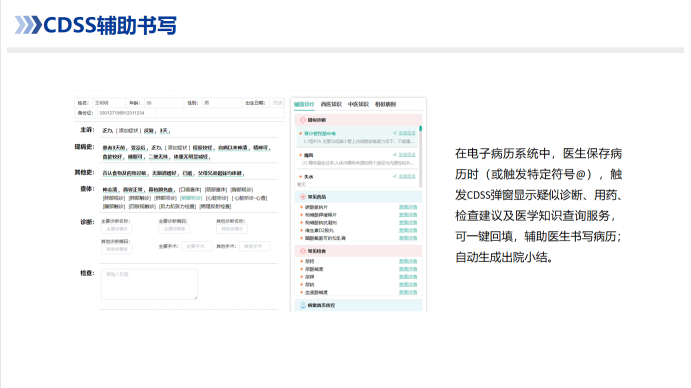Click the 疑似诊断 section header
Viewport: 691px width, 388px height.
358,120
